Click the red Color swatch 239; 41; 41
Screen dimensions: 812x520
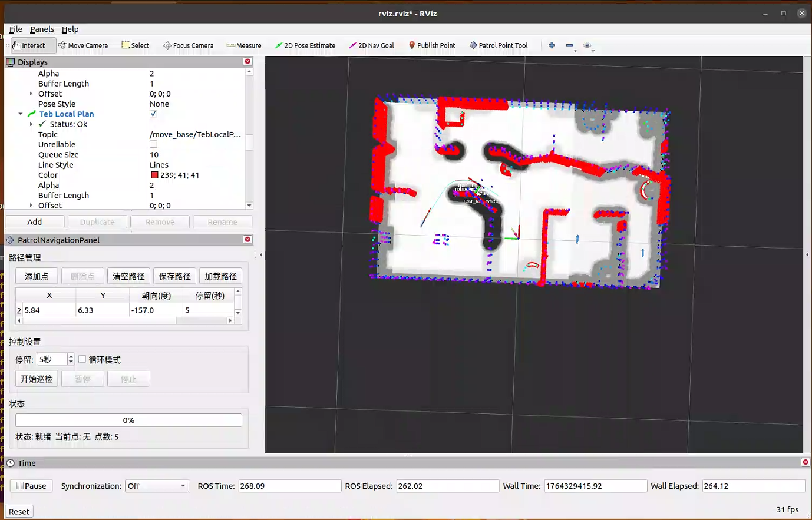tap(154, 175)
